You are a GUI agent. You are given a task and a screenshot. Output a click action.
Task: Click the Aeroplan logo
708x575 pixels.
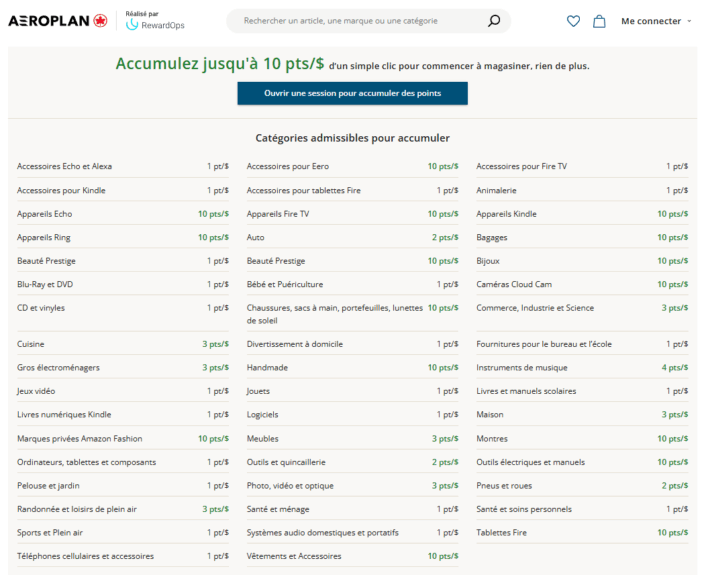pyautogui.click(x=58, y=21)
